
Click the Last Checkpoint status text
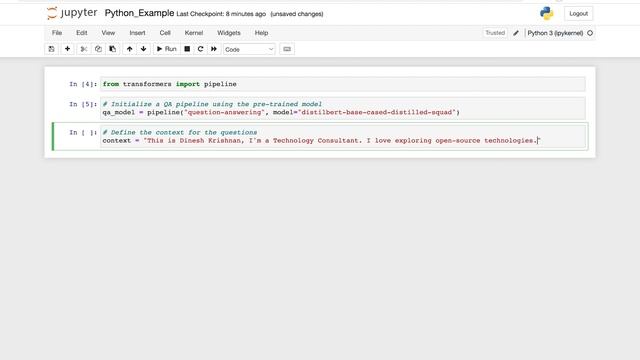(221, 14)
